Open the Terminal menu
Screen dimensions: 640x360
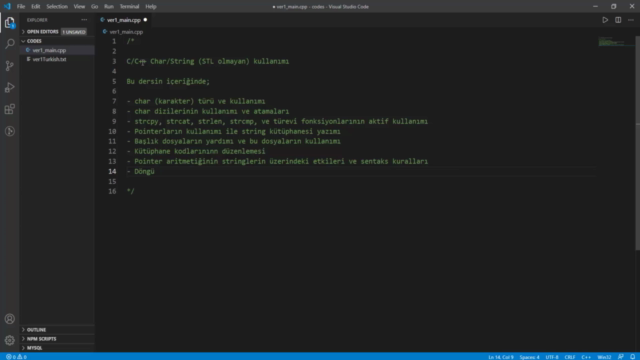(129, 7)
